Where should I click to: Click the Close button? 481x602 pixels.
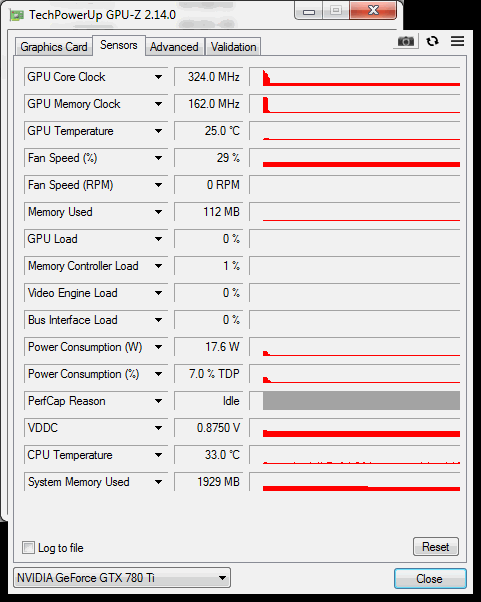[x=430, y=578]
